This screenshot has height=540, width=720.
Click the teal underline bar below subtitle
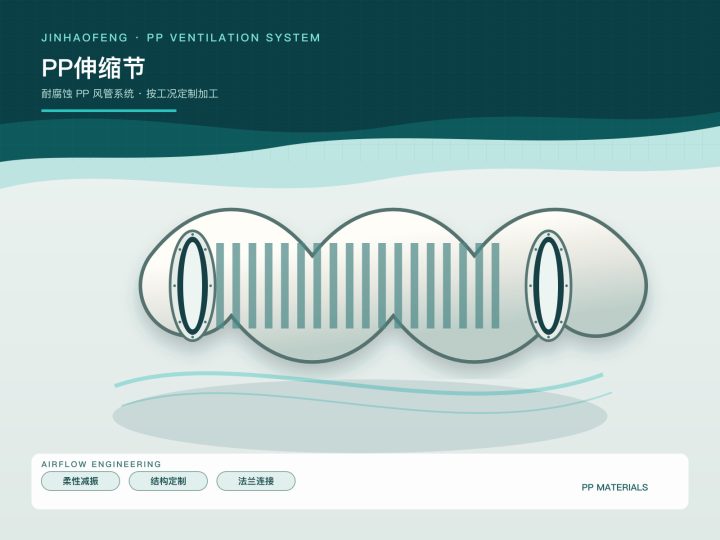(x=109, y=111)
